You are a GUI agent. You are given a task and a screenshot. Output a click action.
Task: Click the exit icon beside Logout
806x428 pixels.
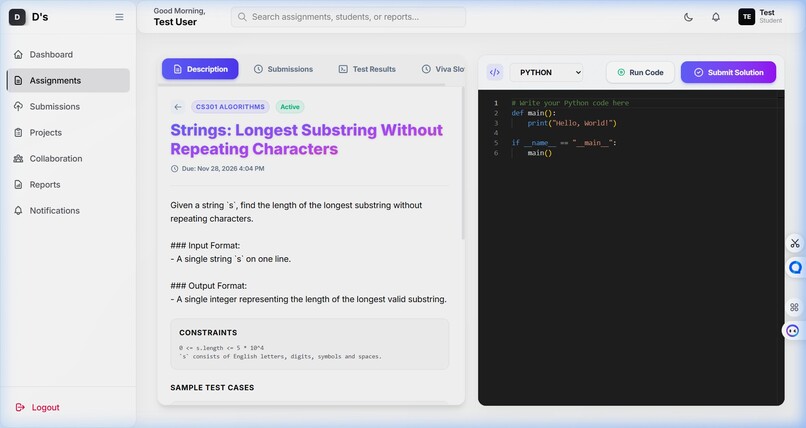point(20,407)
